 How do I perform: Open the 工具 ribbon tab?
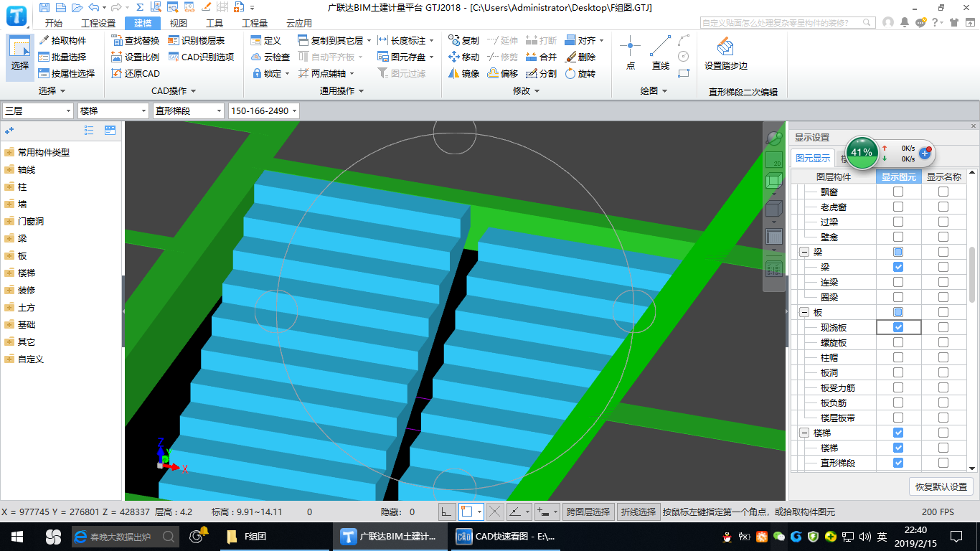tap(215, 23)
